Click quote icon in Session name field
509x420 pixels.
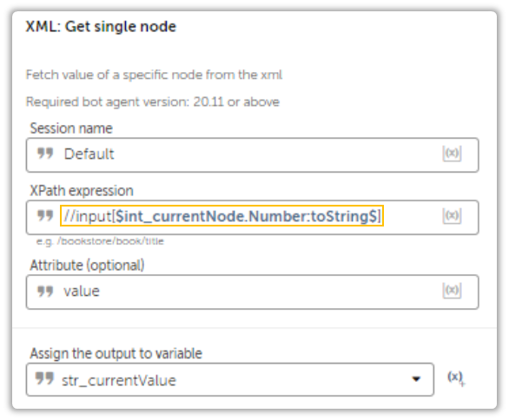[45, 154]
